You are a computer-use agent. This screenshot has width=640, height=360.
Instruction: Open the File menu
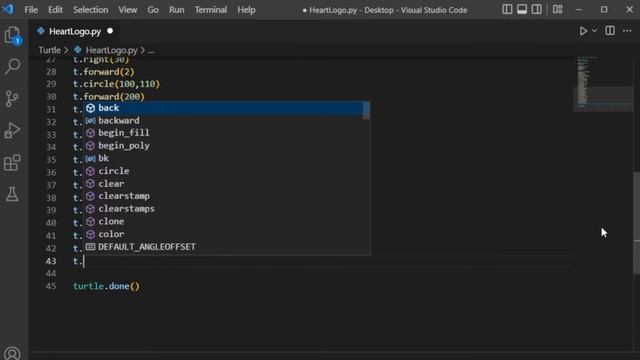[31, 9]
